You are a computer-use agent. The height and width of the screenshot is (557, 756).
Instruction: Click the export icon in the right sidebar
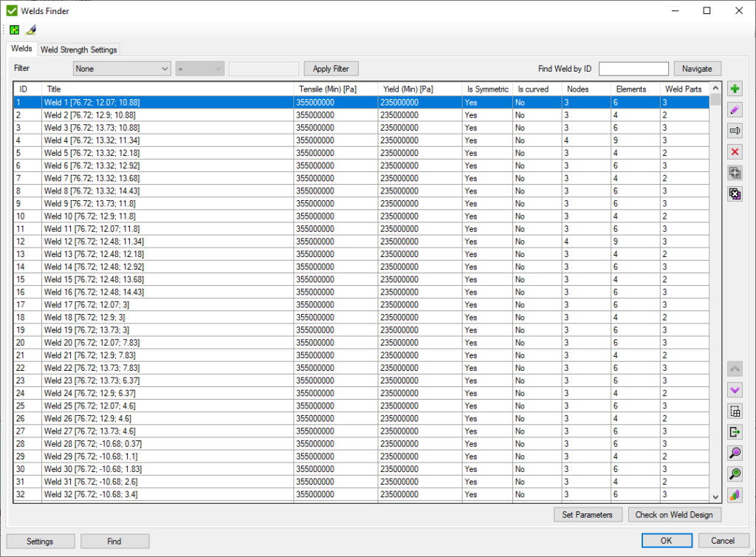coord(735,431)
